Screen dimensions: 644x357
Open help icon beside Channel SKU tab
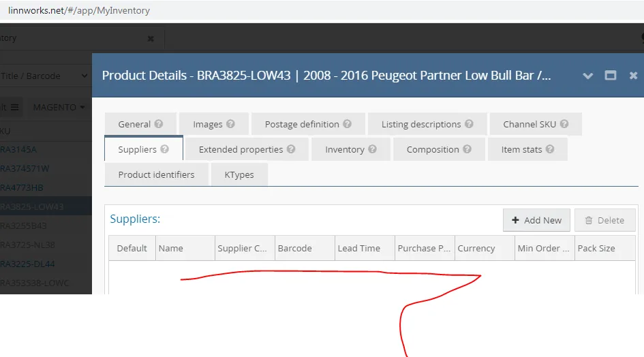564,124
